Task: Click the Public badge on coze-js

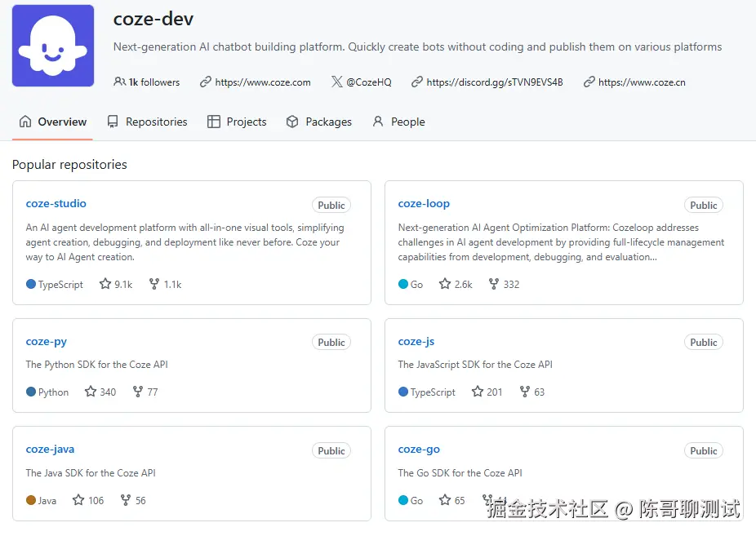Action: (x=704, y=343)
